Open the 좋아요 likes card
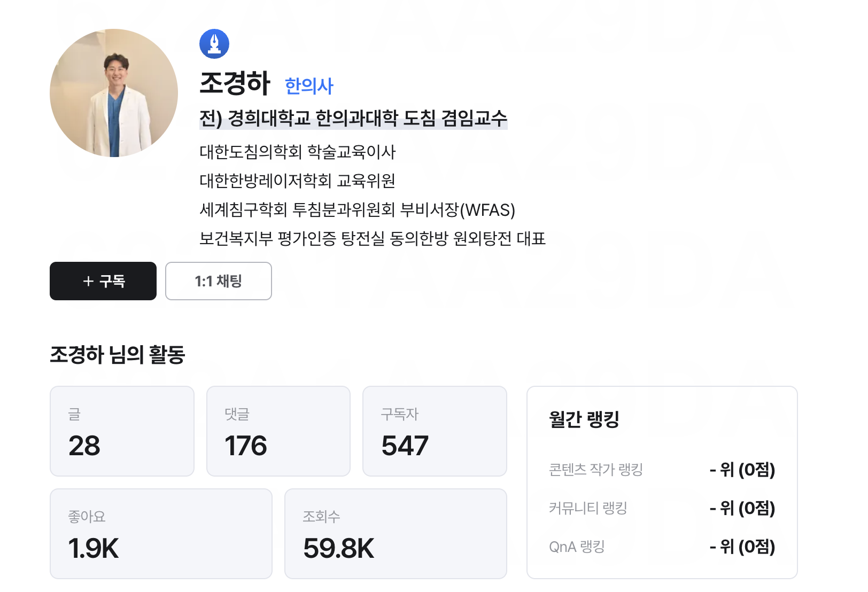868x592 pixels. click(161, 534)
